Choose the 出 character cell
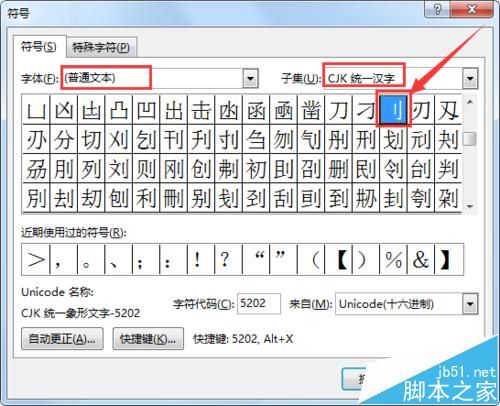The image size is (500, 406). pos(174,110)
